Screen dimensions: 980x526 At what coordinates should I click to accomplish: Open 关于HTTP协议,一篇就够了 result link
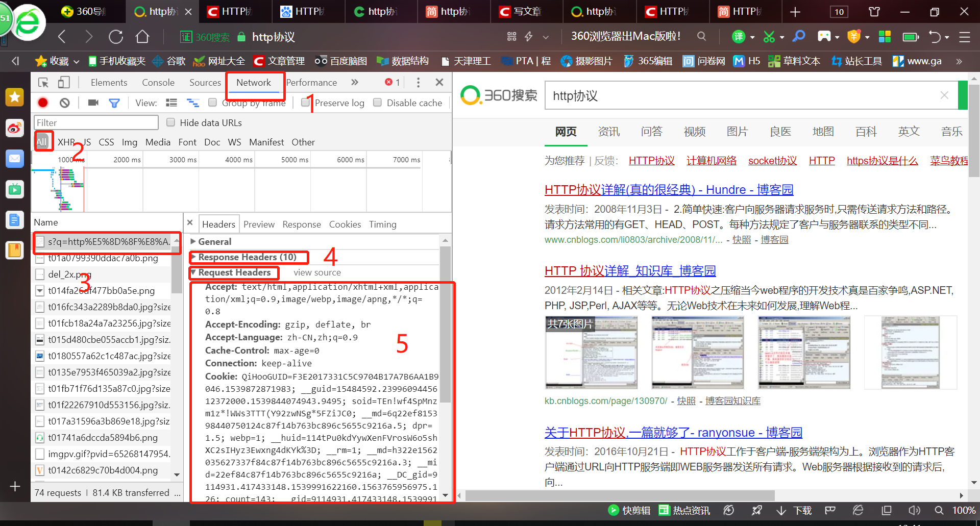click(673, 433)
